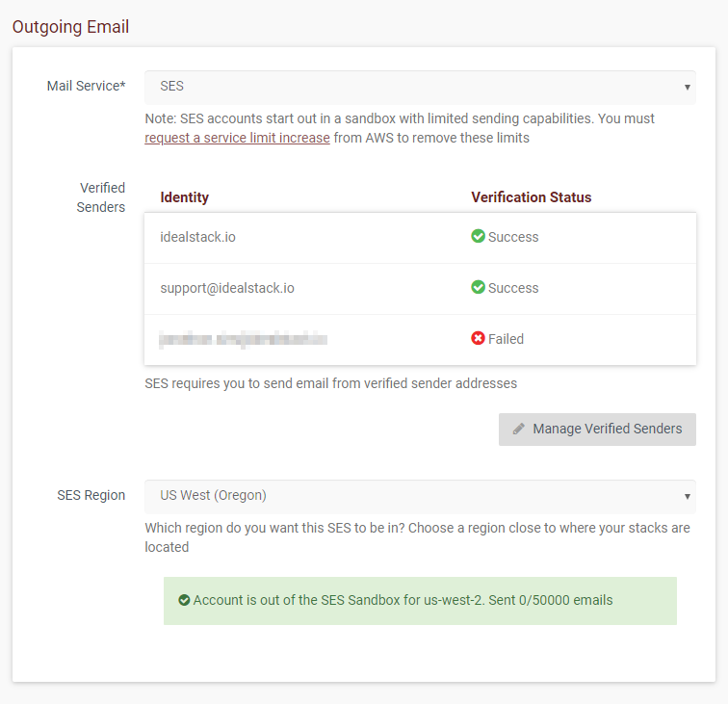Screen dimensions: 728x704
Task: Select the idealstack.io identity row
Action: (197, 237)
